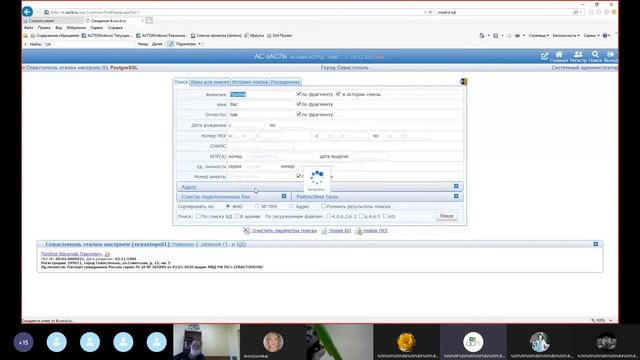Screen dimensions: 640x360
Task: Expand the Адрес section
Action: [x=456, y=186]
